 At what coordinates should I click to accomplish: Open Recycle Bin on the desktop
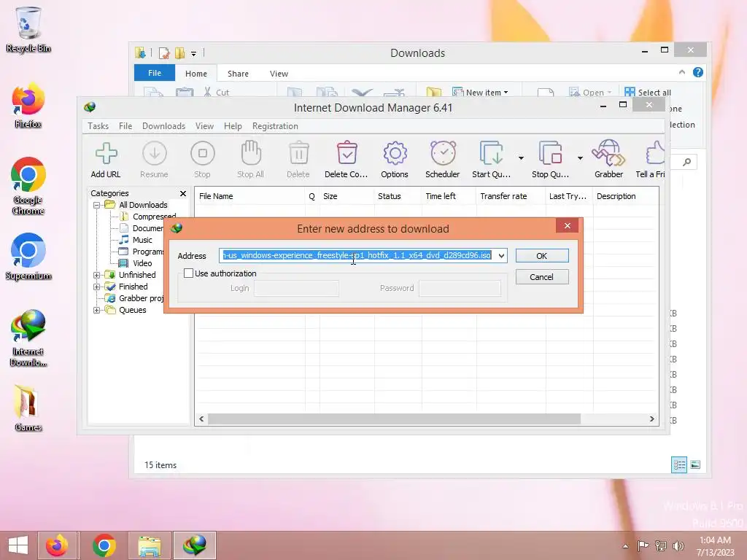[28, 29]
